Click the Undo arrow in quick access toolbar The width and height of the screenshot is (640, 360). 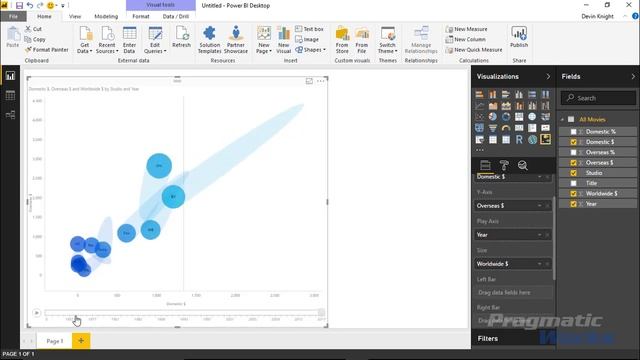pos(30,6)
